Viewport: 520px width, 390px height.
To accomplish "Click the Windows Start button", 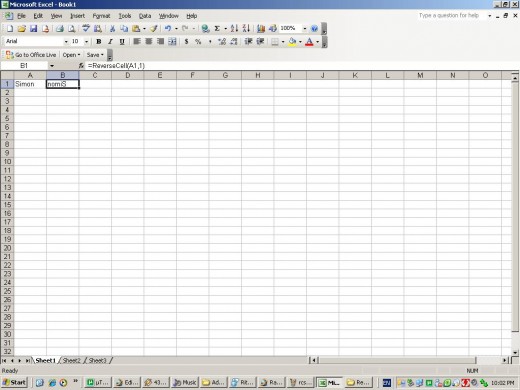I will tap(14, 382).
